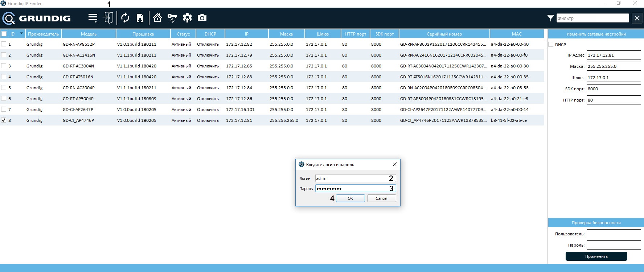
Task: Click the filter funnel icon
Action: pyautogui.click(x=550, y=18)
